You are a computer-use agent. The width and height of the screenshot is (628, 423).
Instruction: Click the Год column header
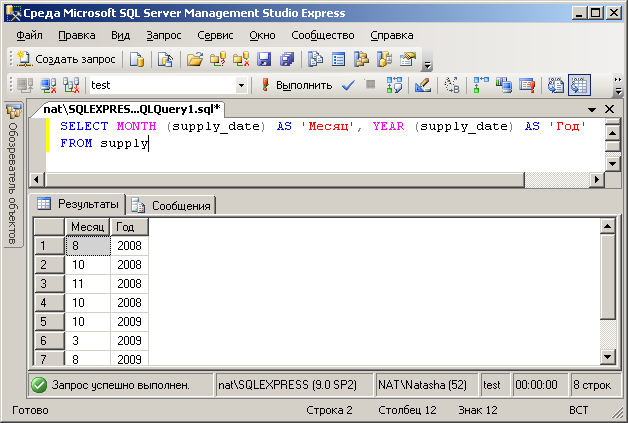pos(129,227)
